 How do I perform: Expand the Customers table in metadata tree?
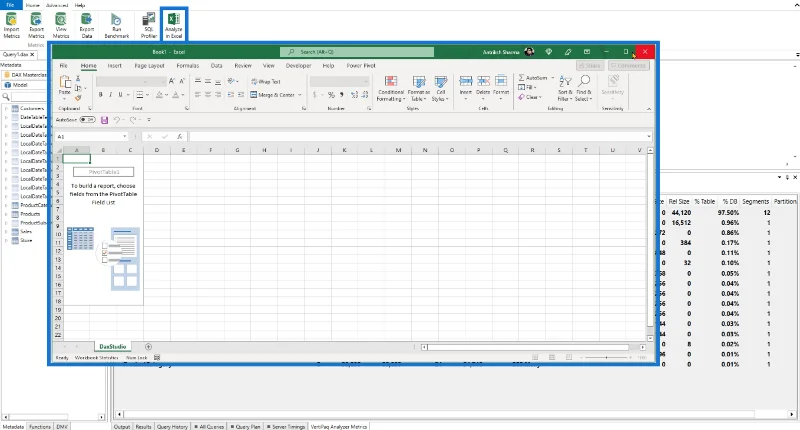(6, 109)
